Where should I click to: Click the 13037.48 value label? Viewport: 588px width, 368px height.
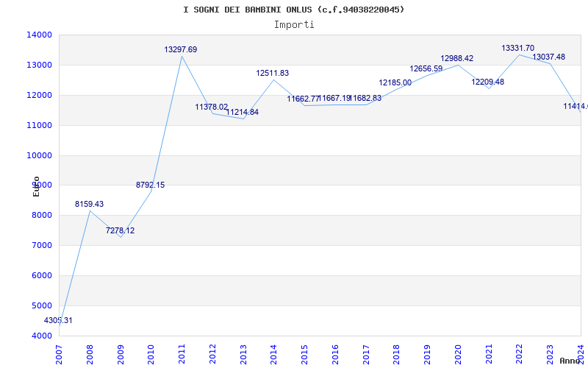[x=548, y=57]
